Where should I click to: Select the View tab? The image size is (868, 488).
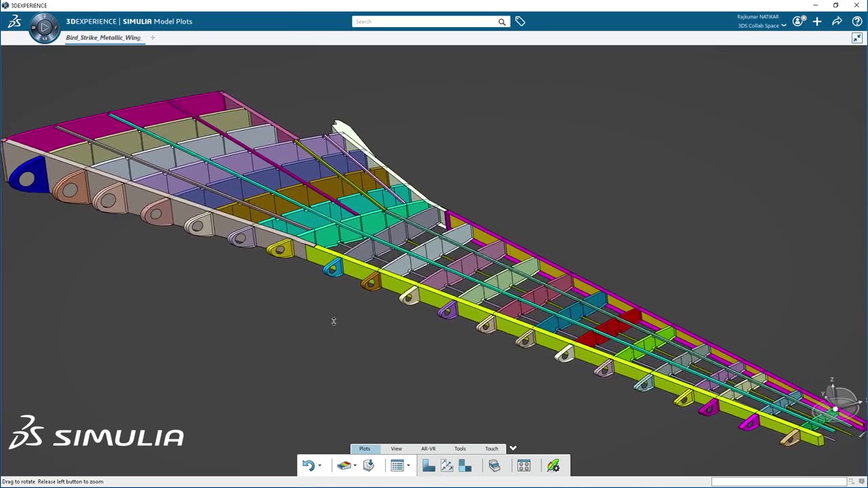[x=396, y=449]
